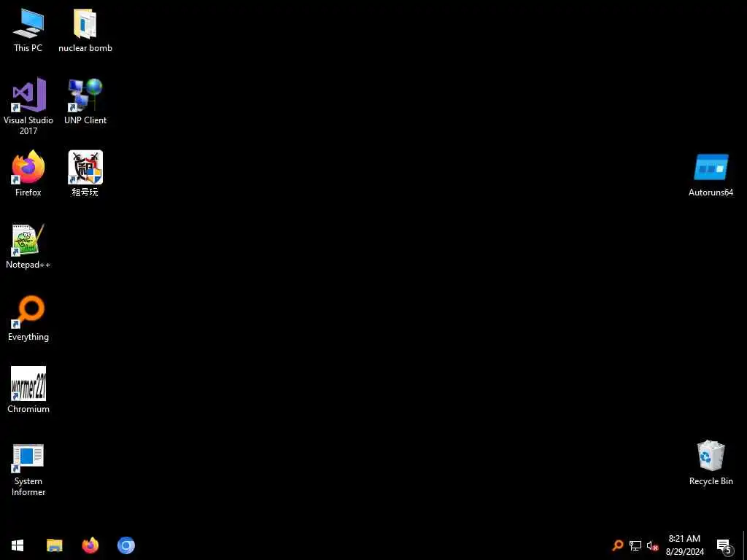Launch Firefox from the taskbar
This screenshot has height=560, width=747.
pos(90,545)
